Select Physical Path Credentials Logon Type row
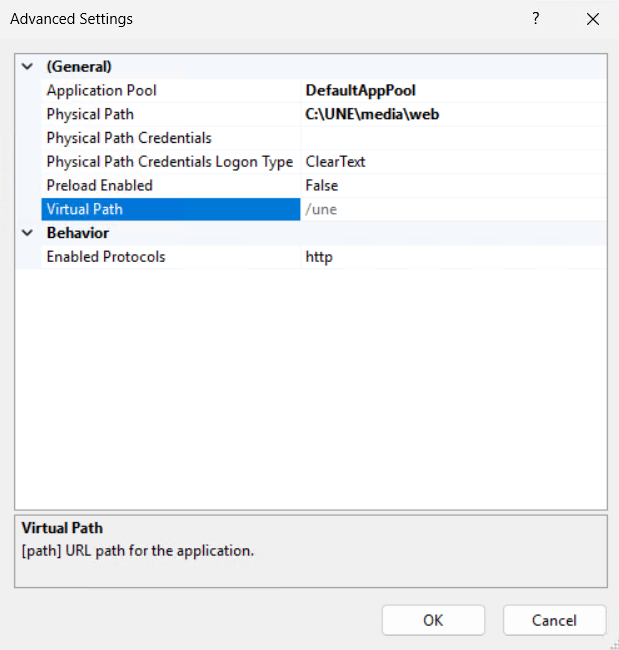619x650 pixels. 169,162
